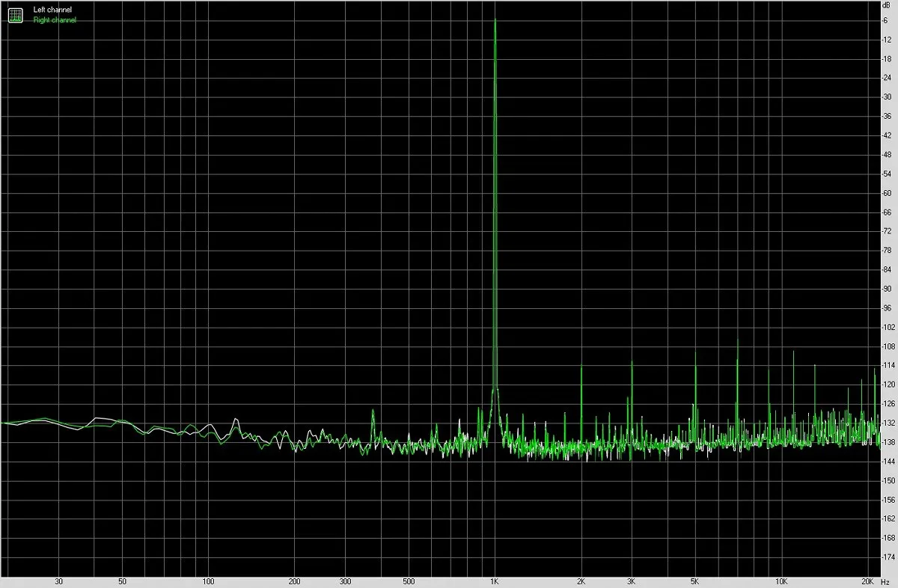The height and width of the screenshot is (588, 898).
Task: Click the "-30" dB axis value
Action: (x=888, y=97)
